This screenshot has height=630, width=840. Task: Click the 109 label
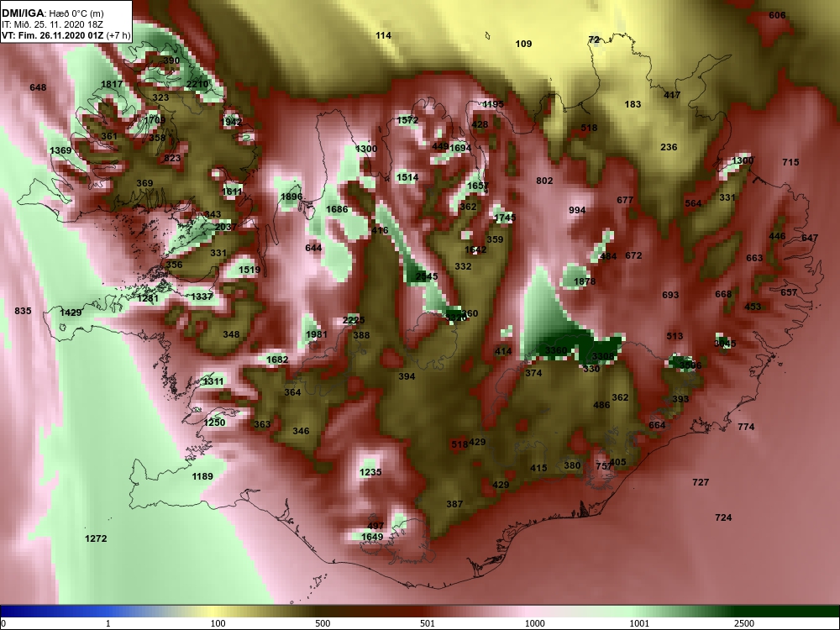pyautogui.click(x=523, y=44)
